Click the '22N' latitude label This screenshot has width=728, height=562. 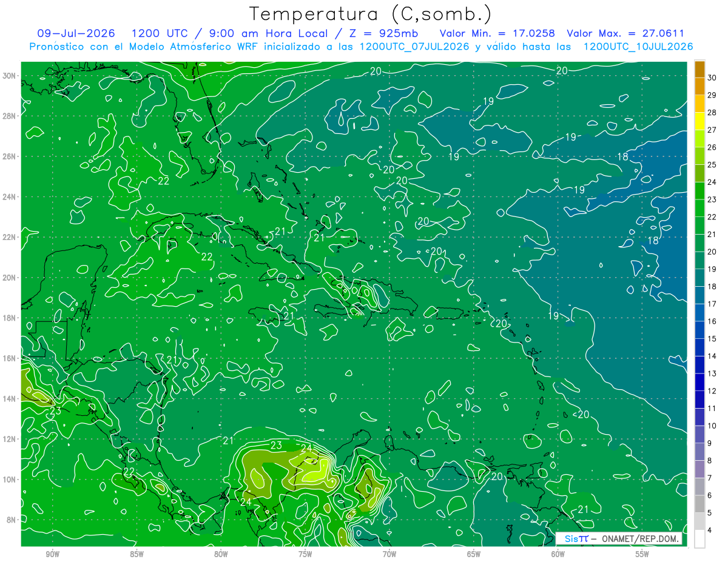coord(9,237)
